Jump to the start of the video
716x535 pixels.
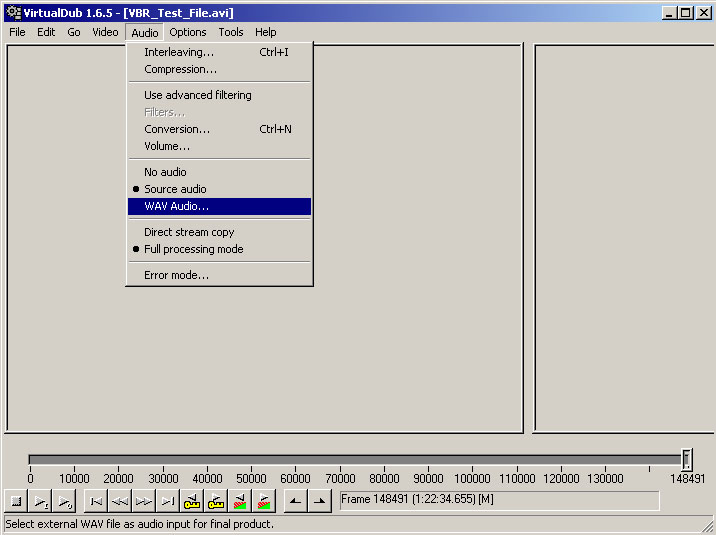pyautogui.click(x=96, y=502)
